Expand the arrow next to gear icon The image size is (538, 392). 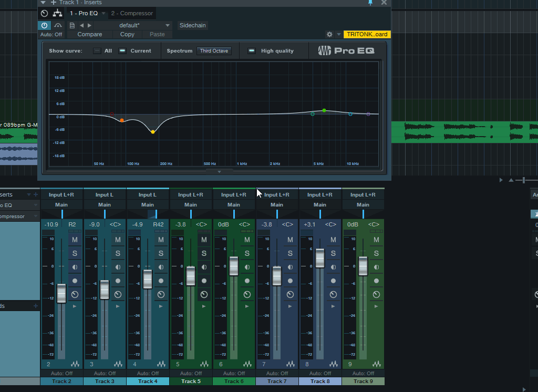pyautogui.click(x=339, y=34)
